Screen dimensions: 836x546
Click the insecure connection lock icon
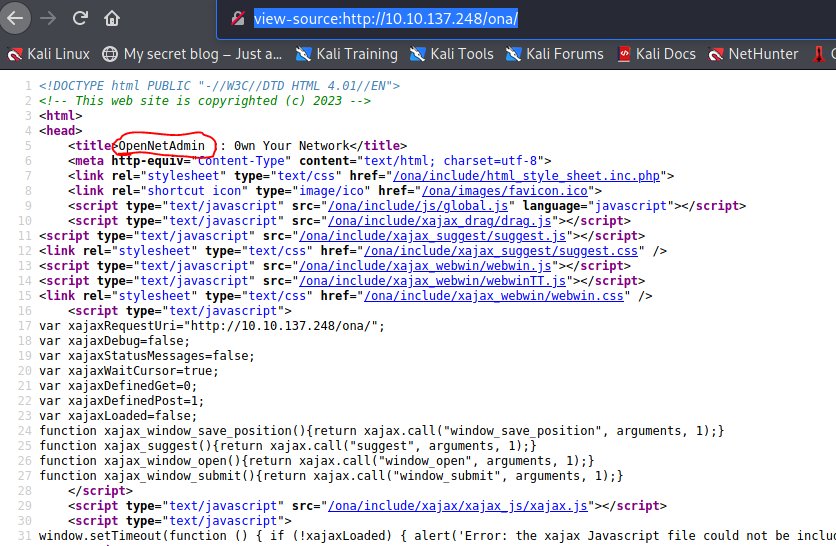[237, 19]
